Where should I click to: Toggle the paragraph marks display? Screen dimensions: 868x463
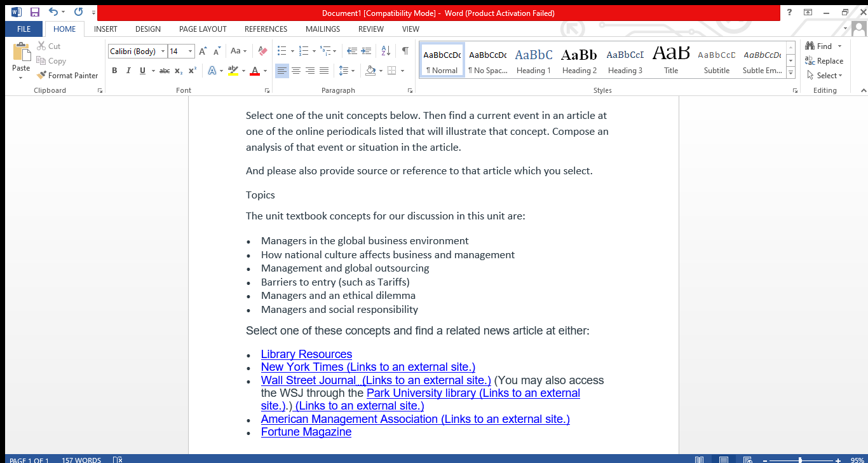click(405, 50)
